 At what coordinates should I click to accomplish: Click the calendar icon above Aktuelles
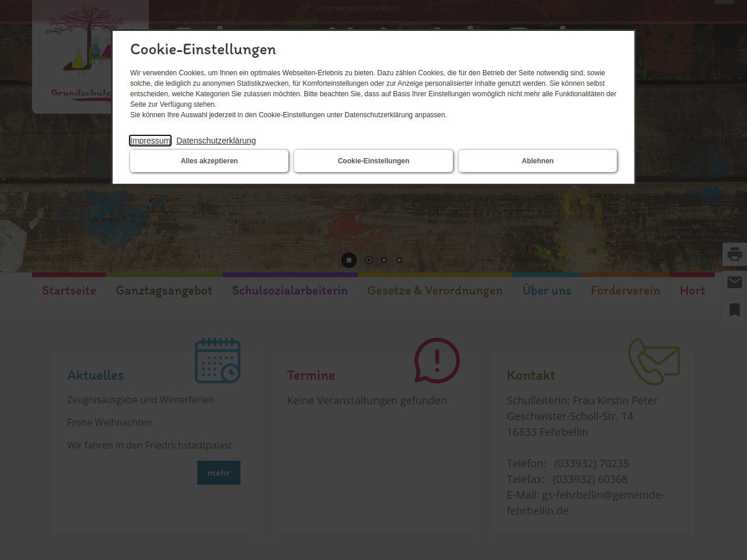point(218,360)
